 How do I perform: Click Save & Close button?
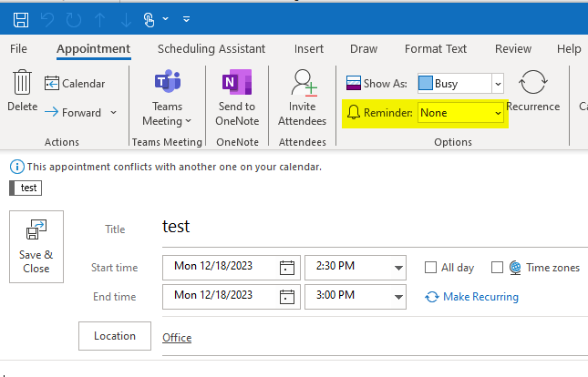tap(36, 247)
